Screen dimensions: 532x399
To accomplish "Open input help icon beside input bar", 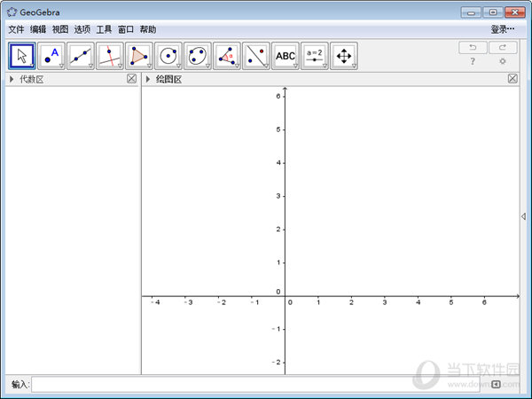I will 496,384.
